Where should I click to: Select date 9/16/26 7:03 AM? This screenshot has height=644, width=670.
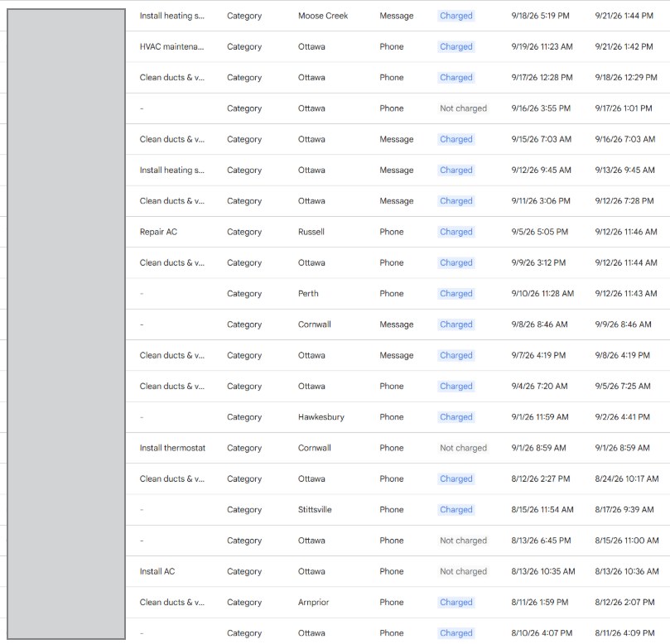pos(624,139)
